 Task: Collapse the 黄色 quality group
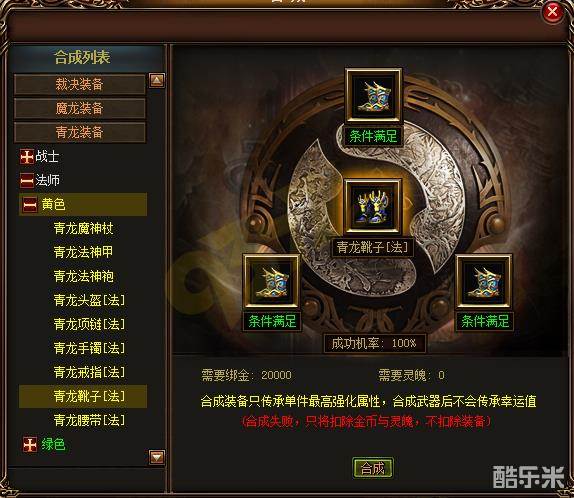point(30,205)
